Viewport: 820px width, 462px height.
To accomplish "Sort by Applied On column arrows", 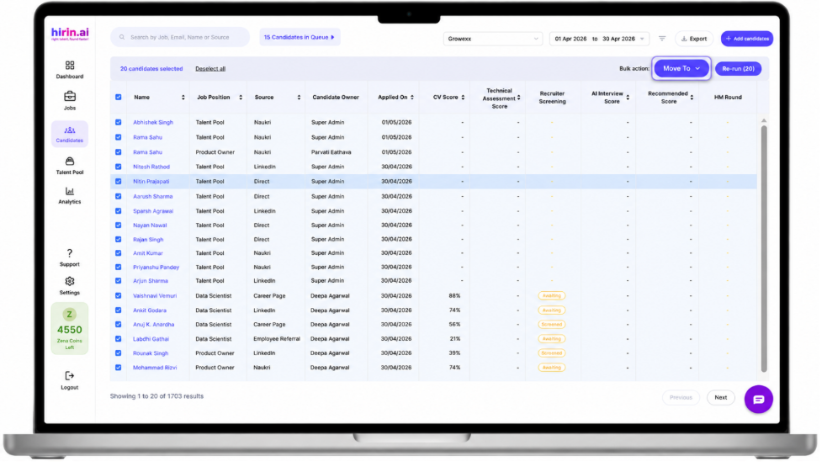I will click(x=412, y=97).
